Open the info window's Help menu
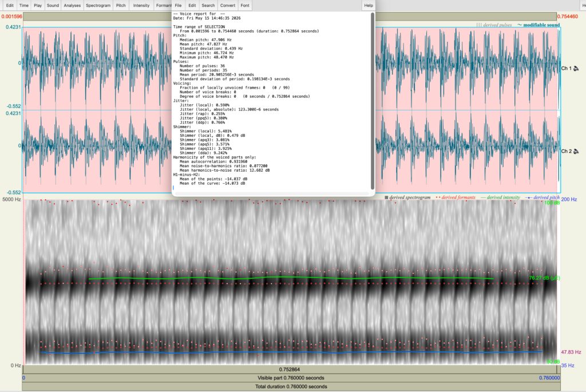 (x=369, y=5)
